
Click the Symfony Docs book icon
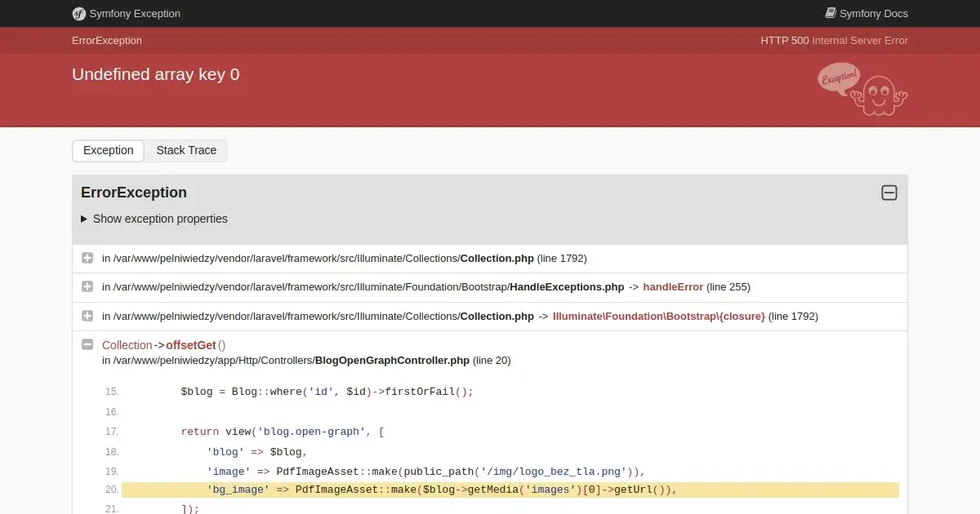831,13
